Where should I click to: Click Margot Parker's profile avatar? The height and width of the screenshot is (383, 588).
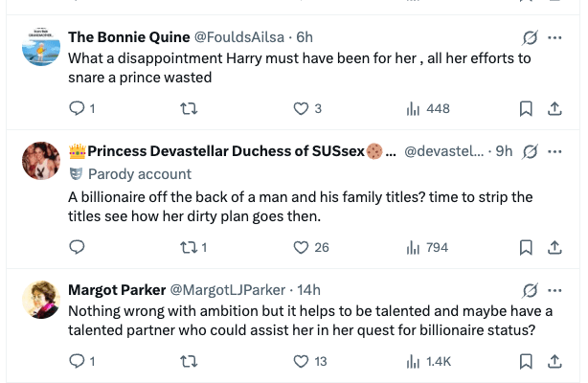click(x=41, y=301)
